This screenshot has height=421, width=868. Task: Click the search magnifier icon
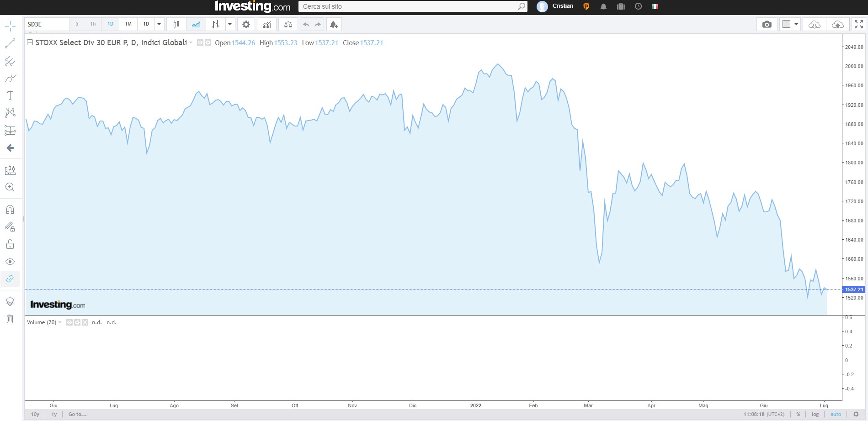tap(522, 6)
